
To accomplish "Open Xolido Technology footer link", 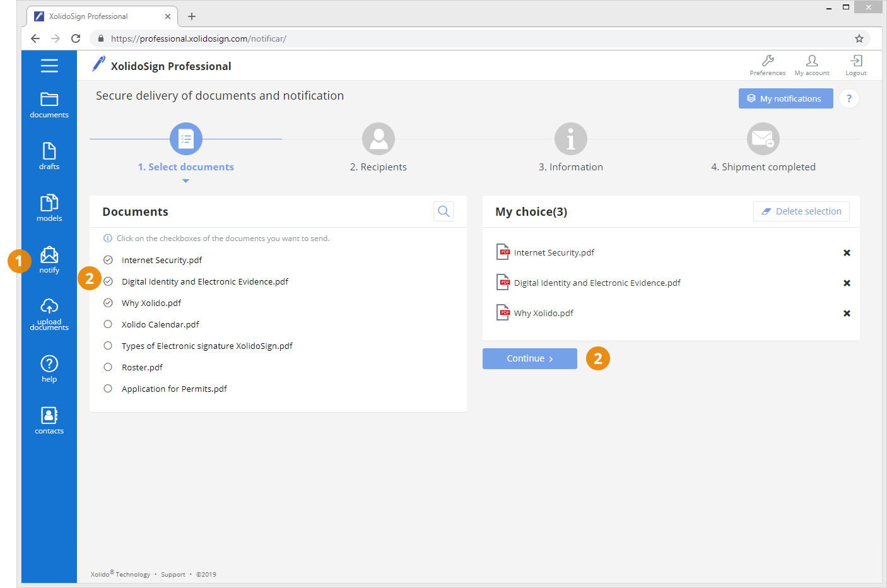I will [x=120, y=574].
